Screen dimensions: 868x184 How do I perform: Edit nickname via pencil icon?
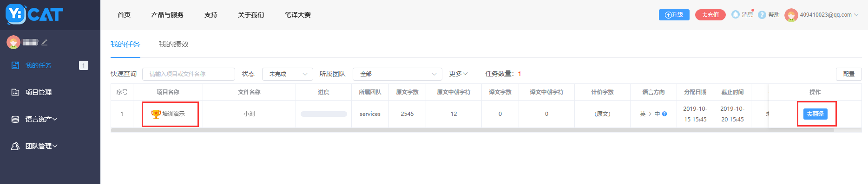coord(45,42)
